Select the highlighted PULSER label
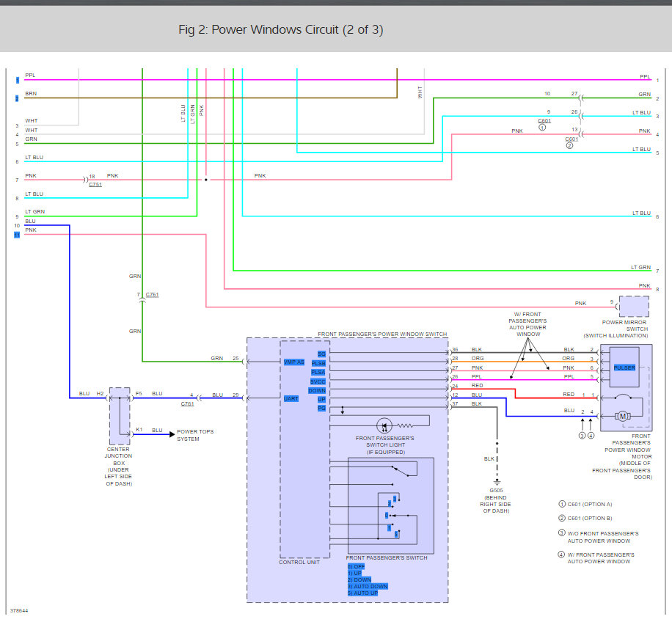 (624, 368)
